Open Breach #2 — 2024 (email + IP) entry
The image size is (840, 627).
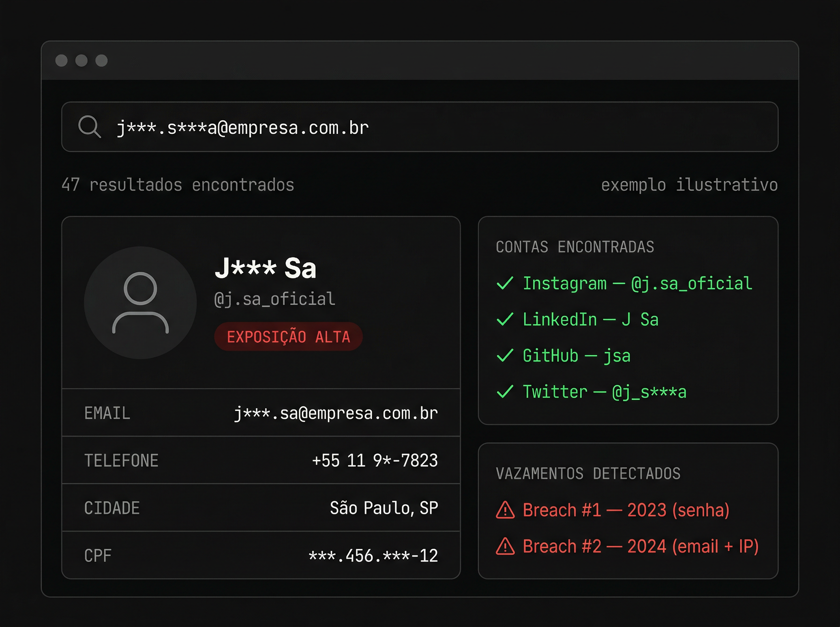coord(640,546)
